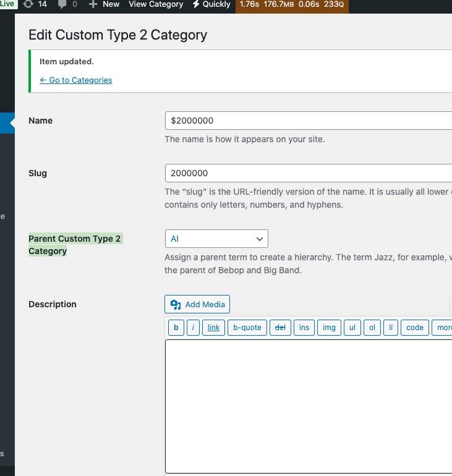Open the Parent Custom Type 2 Category dropdown
This screenshot has width=452, height=476.
(x=216, y=239)
